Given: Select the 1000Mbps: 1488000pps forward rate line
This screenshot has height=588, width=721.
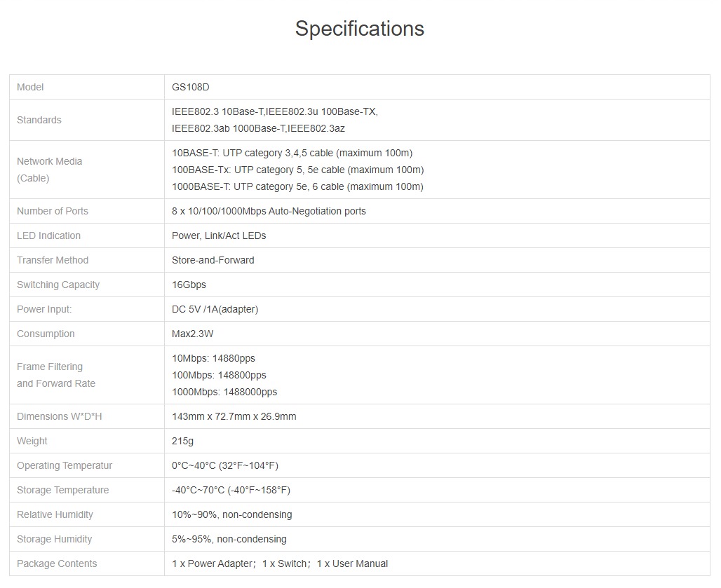Looking at the screenshot, I should coord(224,392).
